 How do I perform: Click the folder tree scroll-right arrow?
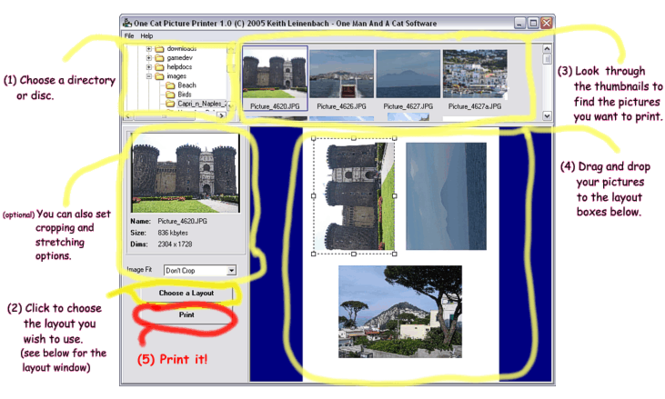221,115
